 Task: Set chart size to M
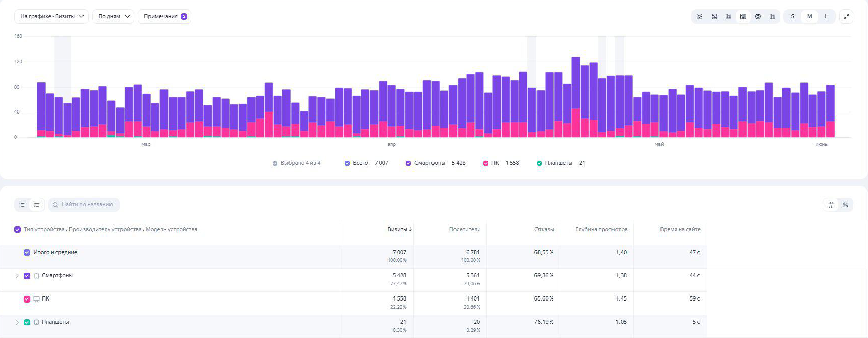[x=810, y=17]
